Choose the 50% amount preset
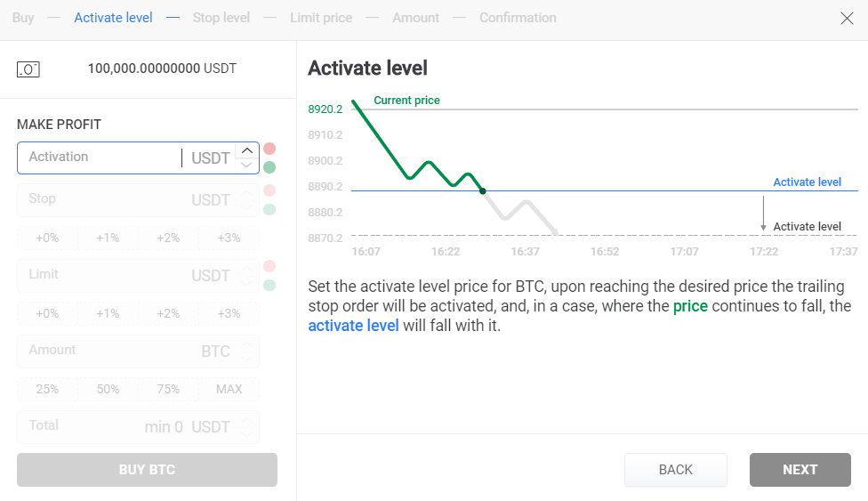Viewport: 868px width, 501px height. click(108, 389)
